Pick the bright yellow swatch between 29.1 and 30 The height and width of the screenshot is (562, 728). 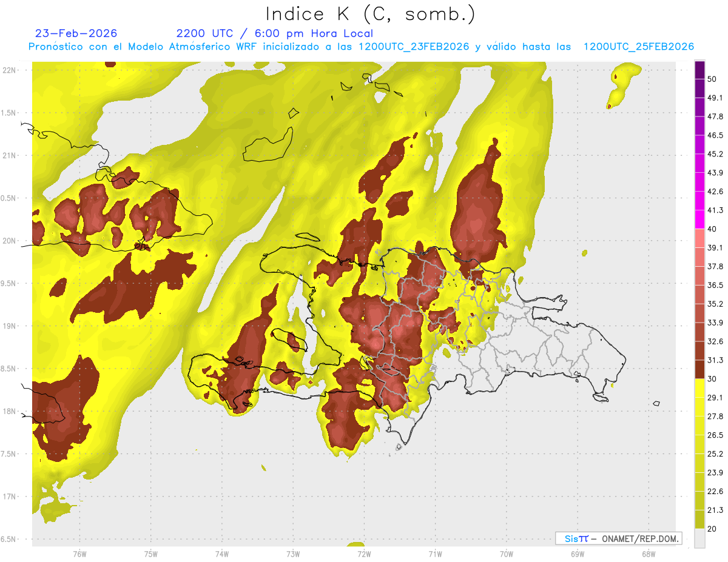pyautogui.click(x=699, y=389)
